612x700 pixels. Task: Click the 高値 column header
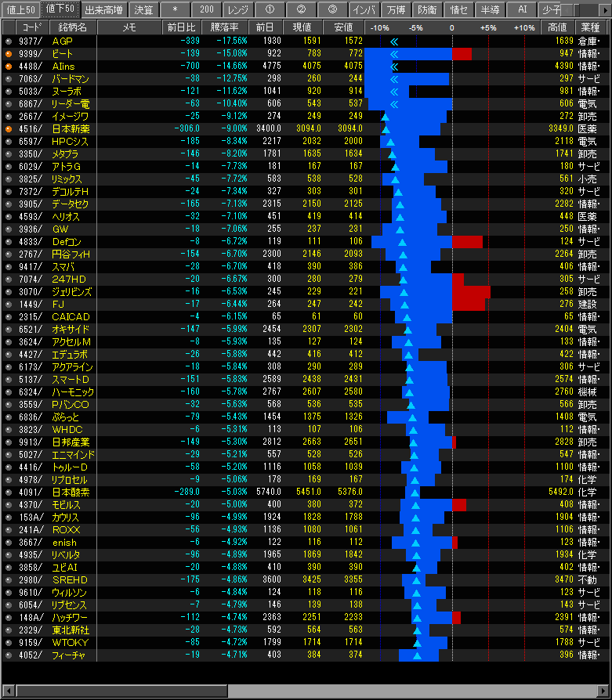[x=557, y=27]
